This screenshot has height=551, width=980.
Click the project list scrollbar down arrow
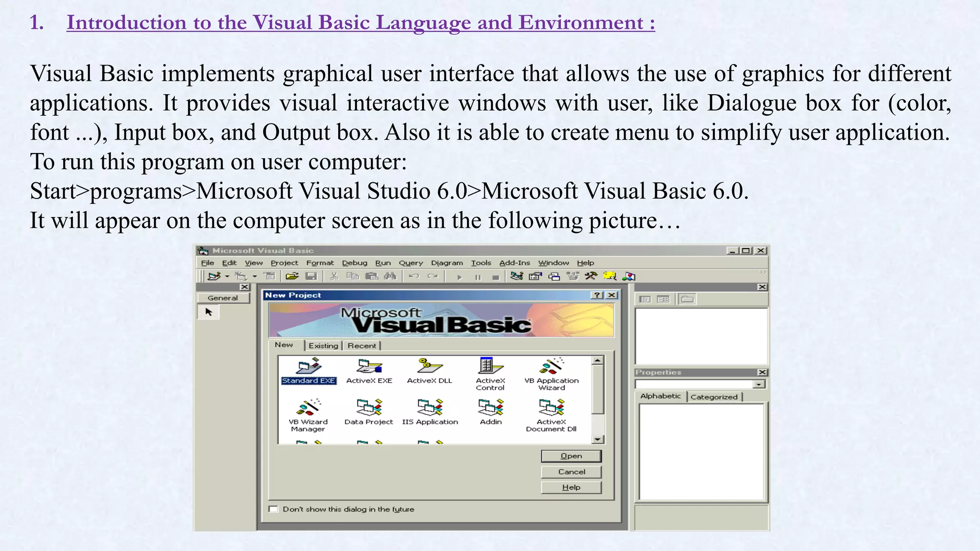pos(597,439)
